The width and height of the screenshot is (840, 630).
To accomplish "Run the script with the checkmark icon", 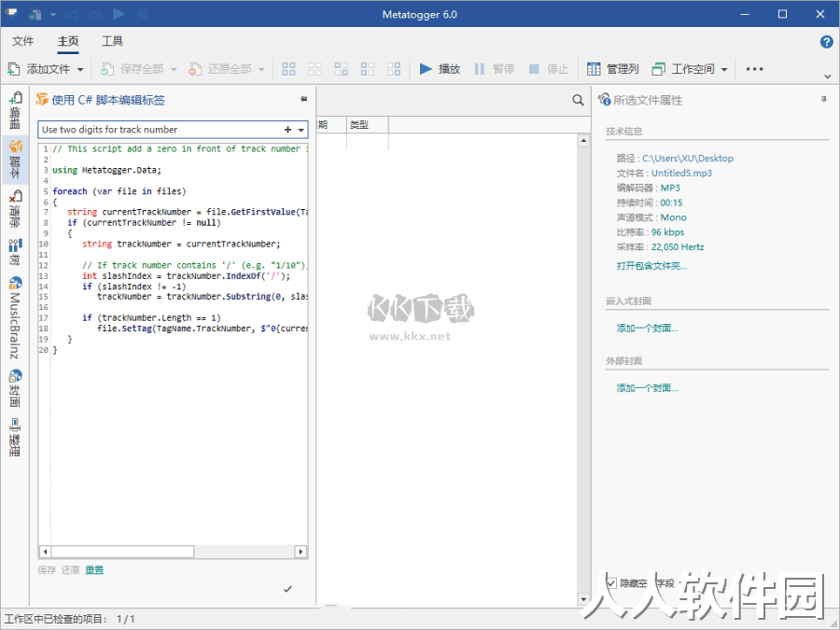I will [287, 589].
